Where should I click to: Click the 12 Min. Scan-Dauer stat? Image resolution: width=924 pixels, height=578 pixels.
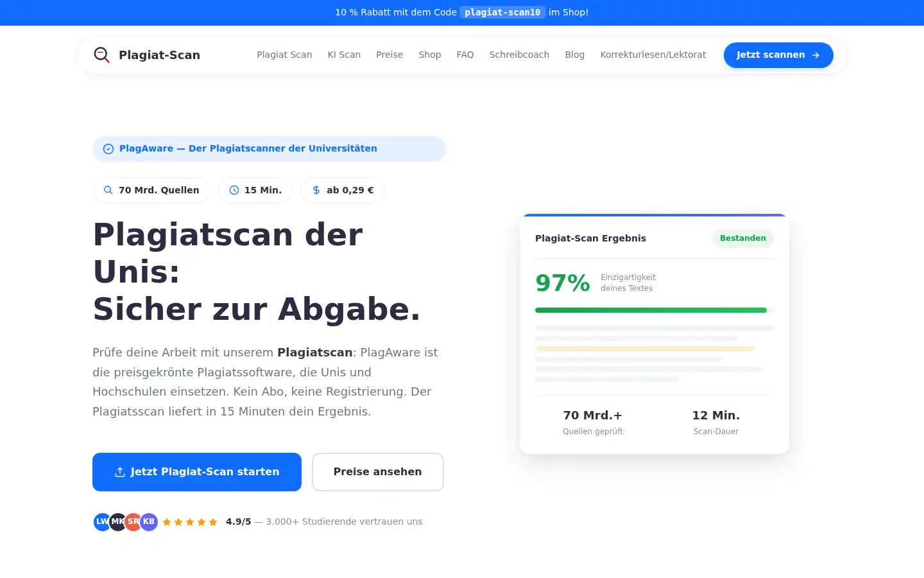716,422
